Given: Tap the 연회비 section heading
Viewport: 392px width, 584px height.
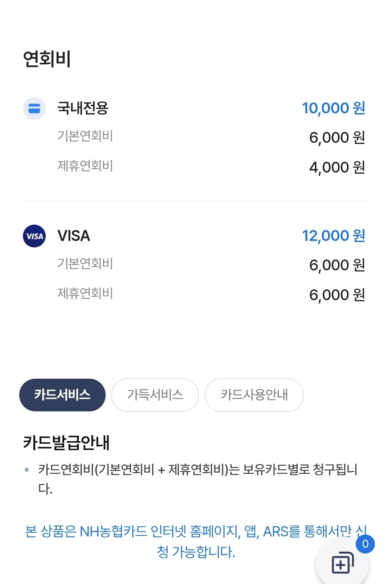Looking at the screenshot, I should tap(47, 59).
